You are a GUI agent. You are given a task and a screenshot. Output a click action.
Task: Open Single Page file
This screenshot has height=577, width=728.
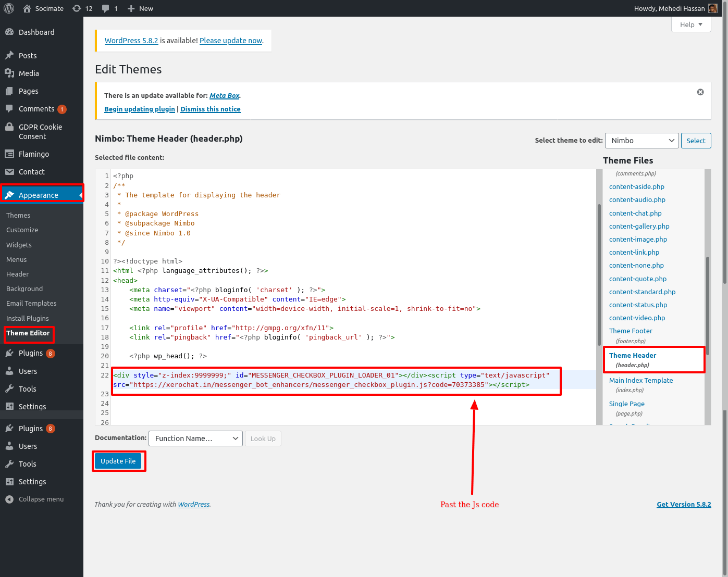pos(627,404)
